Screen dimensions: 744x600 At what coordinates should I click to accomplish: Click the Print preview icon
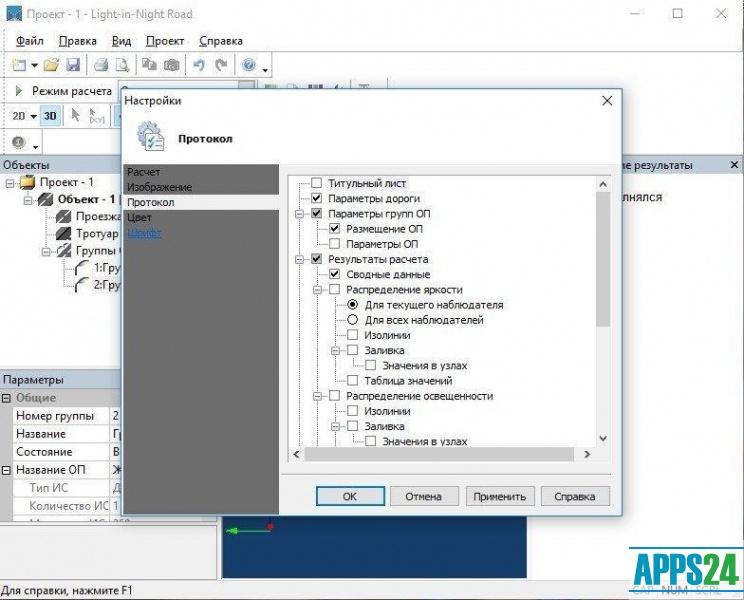124,65
